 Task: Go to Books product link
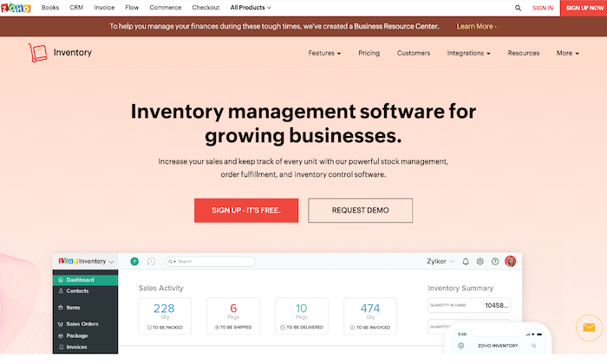tap(50, 7)
